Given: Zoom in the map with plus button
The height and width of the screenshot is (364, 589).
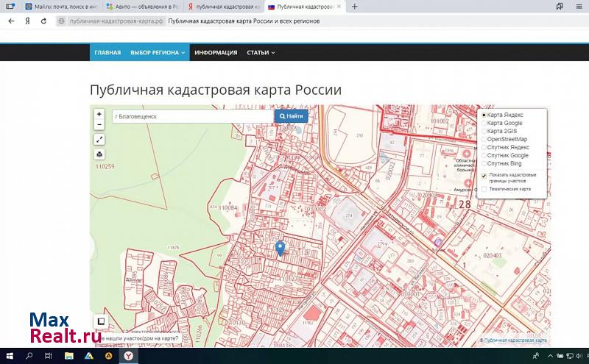Looking at the screenshot, I should pyautogui.click(x=99, y=114).
